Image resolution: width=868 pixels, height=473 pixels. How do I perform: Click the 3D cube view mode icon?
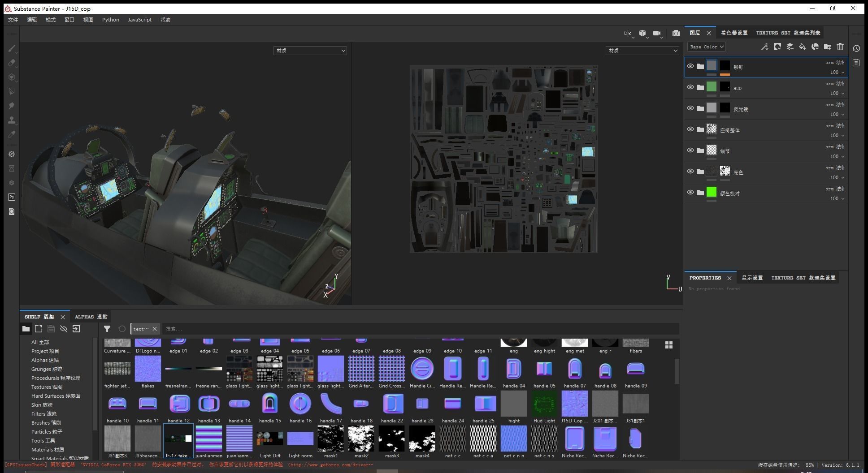642,33
